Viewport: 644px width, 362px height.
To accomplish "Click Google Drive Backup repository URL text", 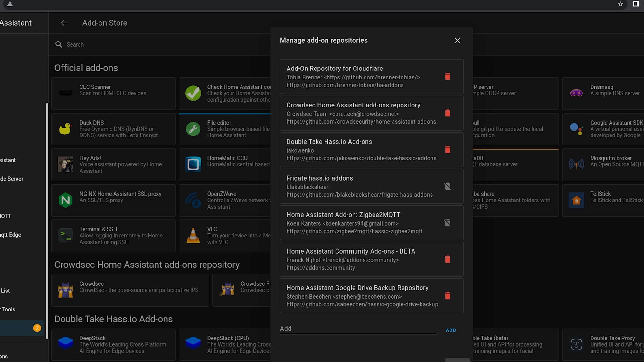I will tap(362, 304).
